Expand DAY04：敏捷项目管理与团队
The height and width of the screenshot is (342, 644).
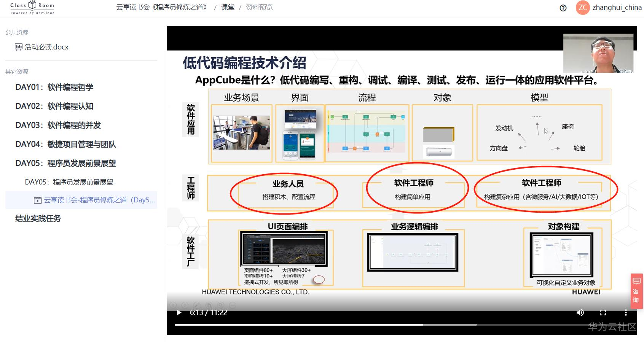(66, 144)
